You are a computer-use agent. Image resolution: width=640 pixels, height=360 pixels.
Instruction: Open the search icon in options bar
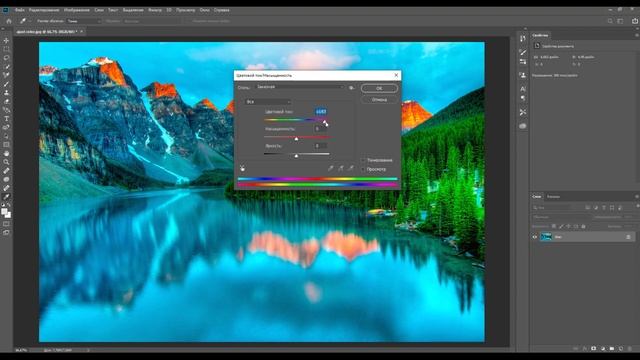coord(610,21)
